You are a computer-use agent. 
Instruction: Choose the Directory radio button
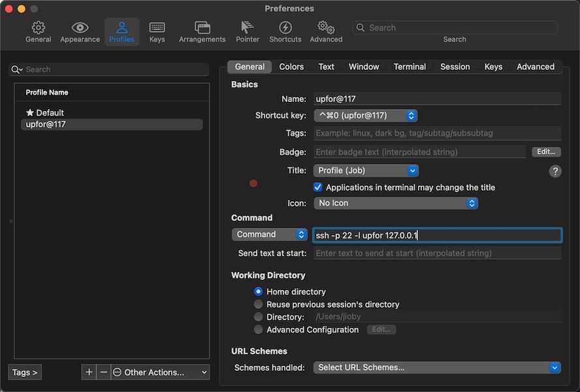(x=258, y=317)
